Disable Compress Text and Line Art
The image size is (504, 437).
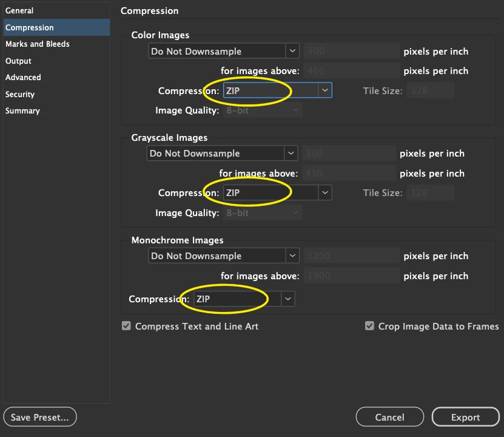tap(126, 326)
